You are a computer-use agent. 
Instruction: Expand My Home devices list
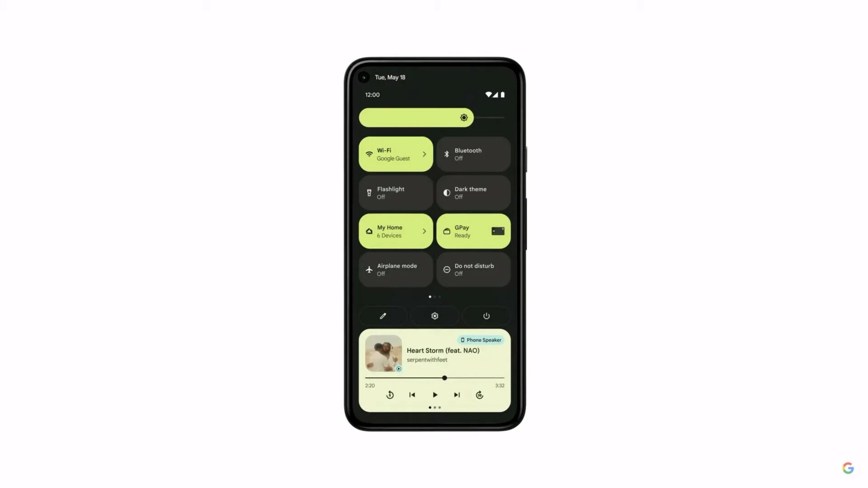point(424,231)
